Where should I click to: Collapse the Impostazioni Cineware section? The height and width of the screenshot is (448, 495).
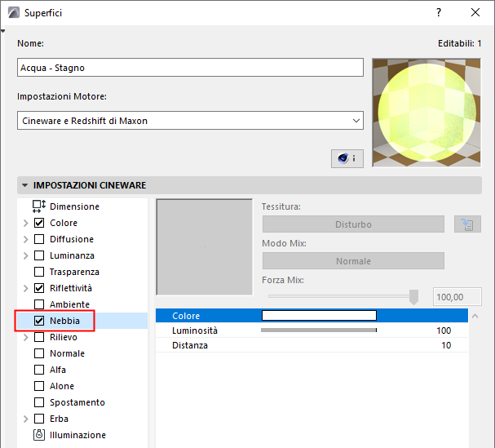[24, 185]
